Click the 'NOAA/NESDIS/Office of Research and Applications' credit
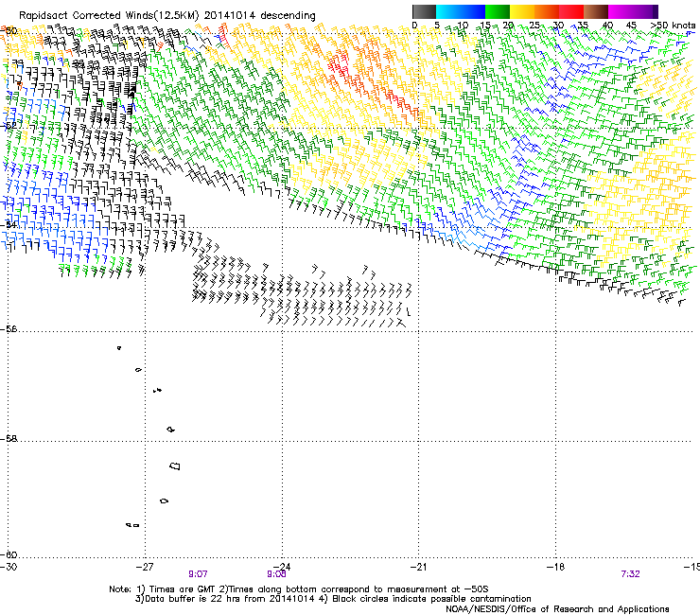The width and height of the screenshot is (700, 615). tap(557, 609)
